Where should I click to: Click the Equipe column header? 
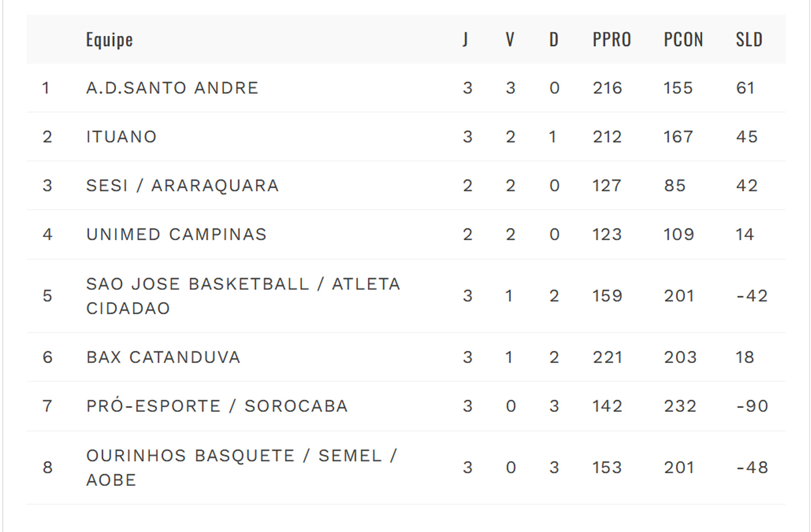click(x=109, y=39)
